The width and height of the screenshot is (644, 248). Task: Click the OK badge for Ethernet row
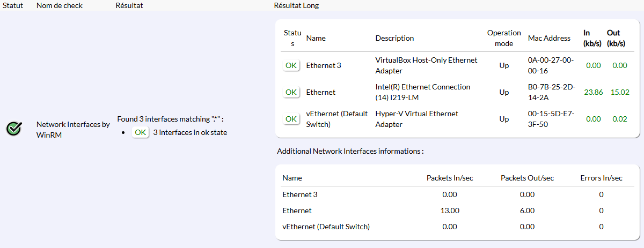(x=291, y=92)
